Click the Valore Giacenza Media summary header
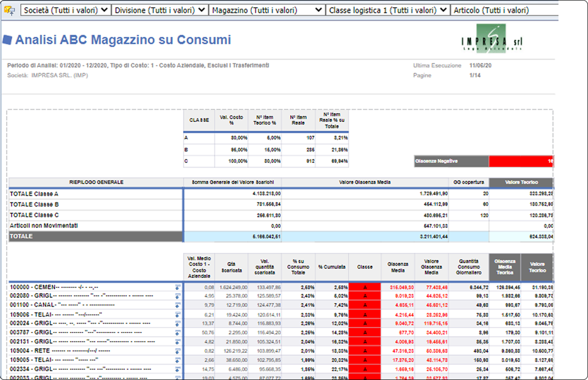588x380 pixels. [x=365, y=182]
